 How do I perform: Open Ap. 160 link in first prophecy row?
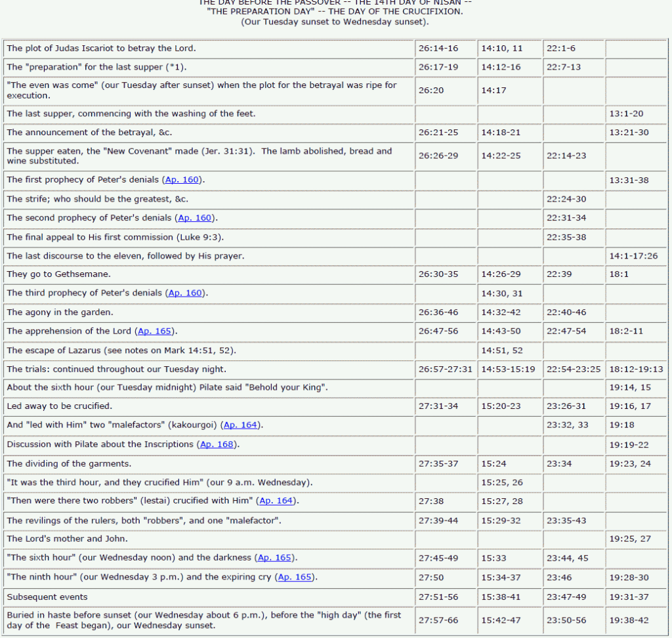click(x=184, y=180)
